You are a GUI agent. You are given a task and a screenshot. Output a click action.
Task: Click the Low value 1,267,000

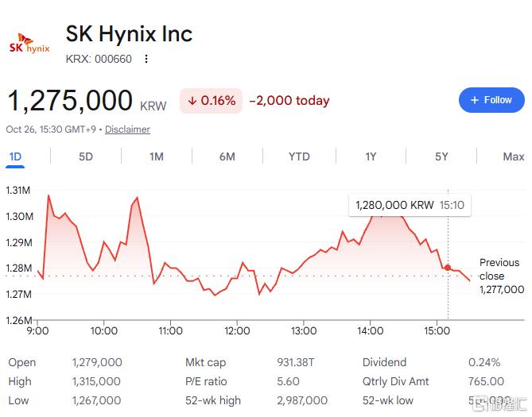coord(96,400)
